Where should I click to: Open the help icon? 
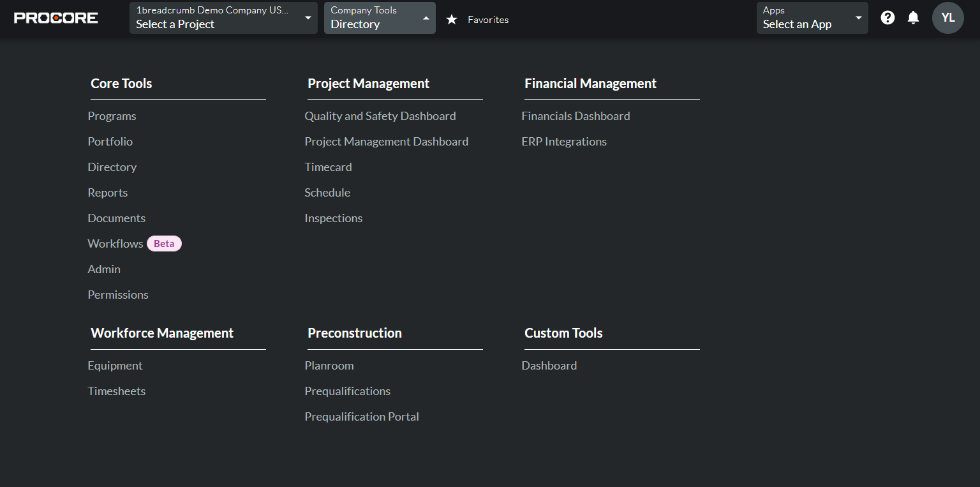(x=887, y=18)
